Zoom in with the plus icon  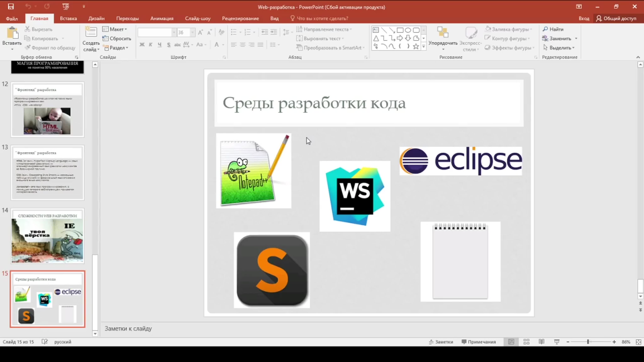614,342
